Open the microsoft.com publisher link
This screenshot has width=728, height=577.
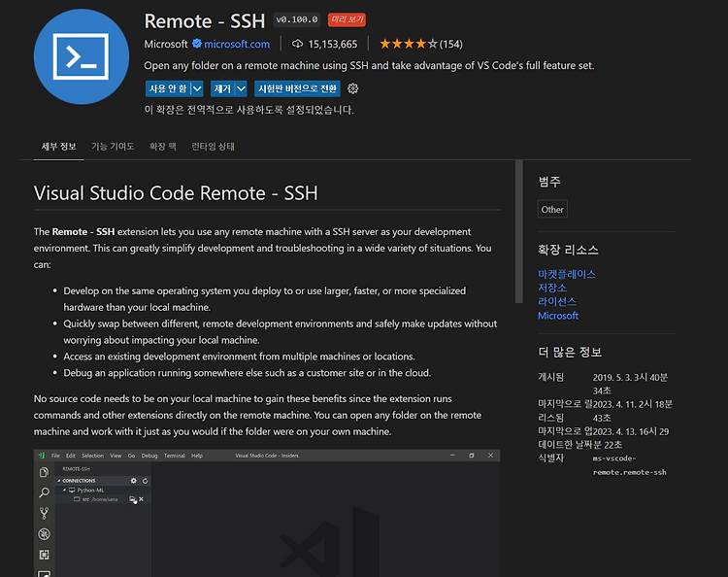click(x=237, y=44)
